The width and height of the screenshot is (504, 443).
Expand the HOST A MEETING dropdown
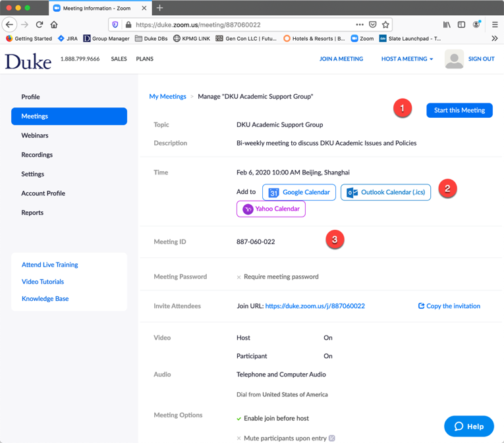click(x=407, y=59)
